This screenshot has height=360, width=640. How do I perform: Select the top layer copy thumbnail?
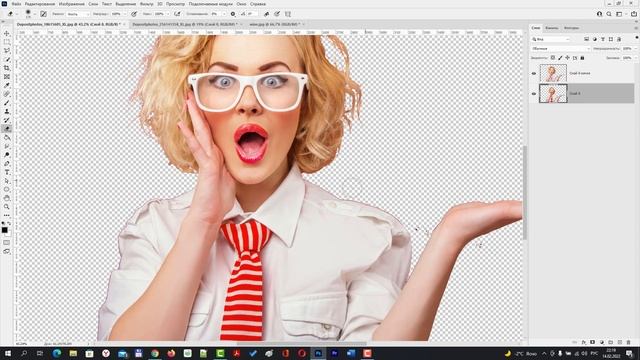pos(553,73)
